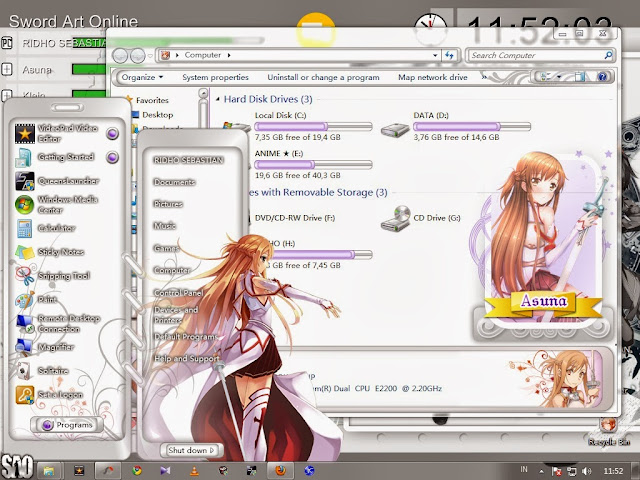Select Desktop in navigation pane

(x=158, y=115)
